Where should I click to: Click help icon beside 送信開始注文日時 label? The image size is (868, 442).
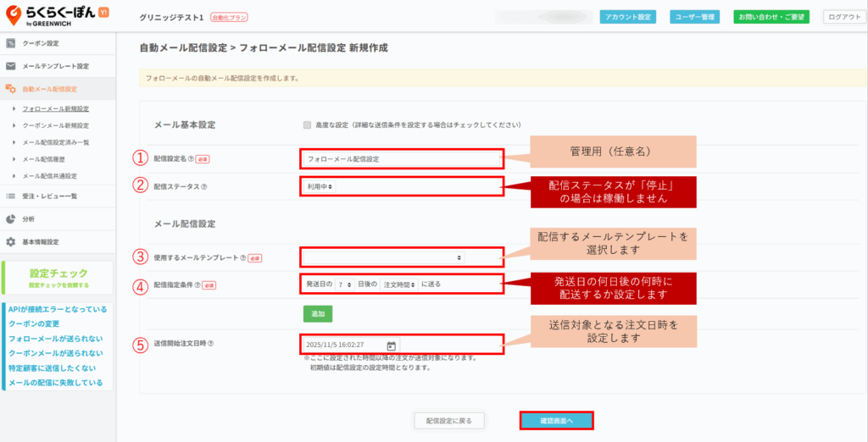[x=210, y=344]
